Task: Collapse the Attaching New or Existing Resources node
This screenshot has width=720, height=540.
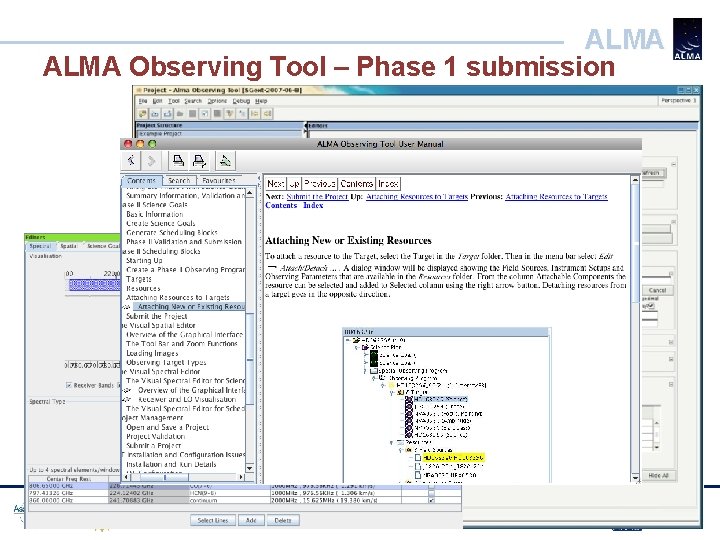Action: 127,307
